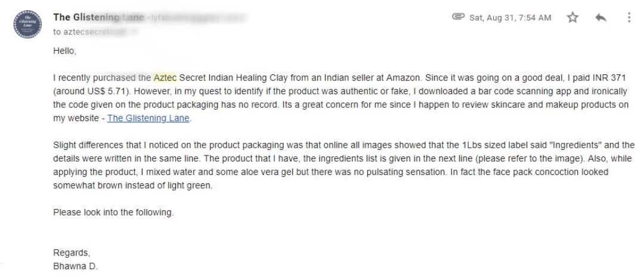Expand recipient details arrow beside aztecsecretmail
644x278 pixels.
point(134,32)
